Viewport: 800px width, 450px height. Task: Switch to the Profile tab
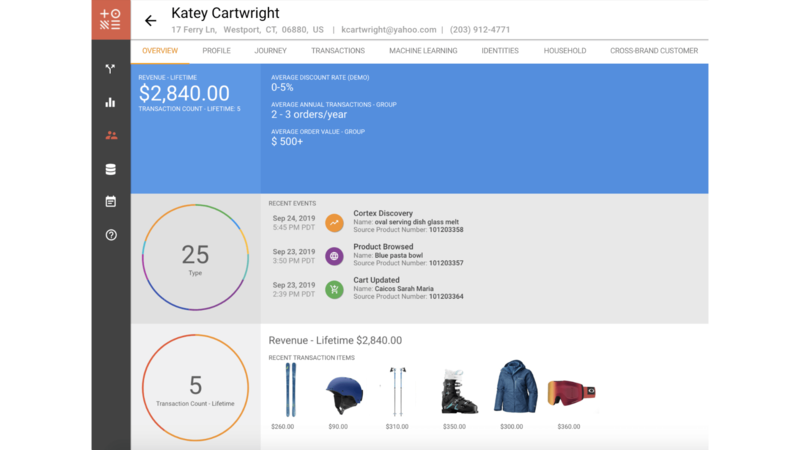216,51
